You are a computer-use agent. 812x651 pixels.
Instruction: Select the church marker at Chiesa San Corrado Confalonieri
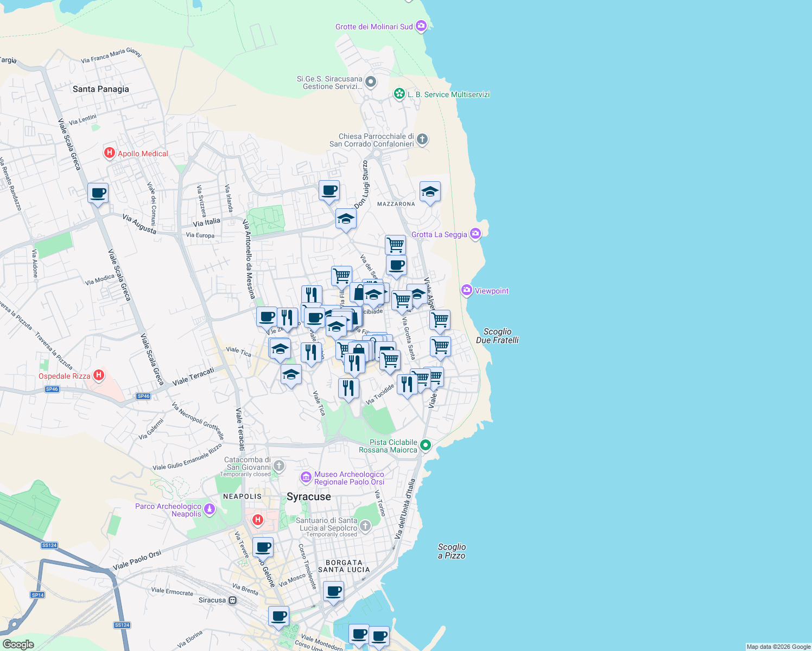click(422, 140)
